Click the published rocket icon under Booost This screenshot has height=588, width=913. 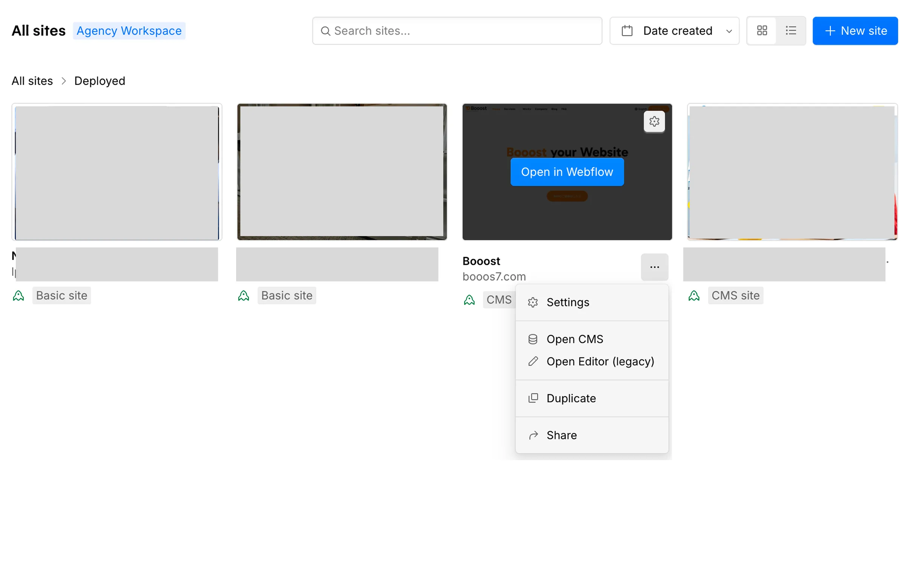pyautogui.click(x=469, y=300)
